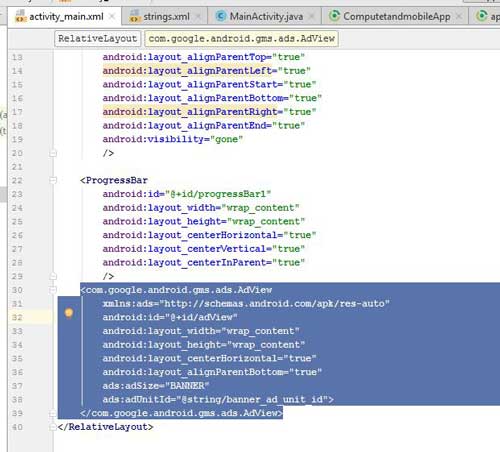The height and width of the screenshot is (452, 500).
Task: Click the android:visibility="gone" attribute
Action: pyautogui.click(x=173, y=139)
